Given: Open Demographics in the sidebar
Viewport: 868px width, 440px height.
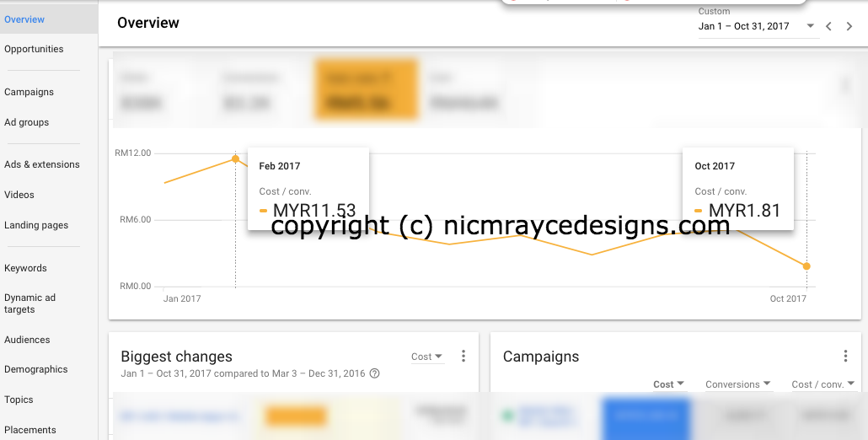Looking at the screenshot, I should [36, 369].
